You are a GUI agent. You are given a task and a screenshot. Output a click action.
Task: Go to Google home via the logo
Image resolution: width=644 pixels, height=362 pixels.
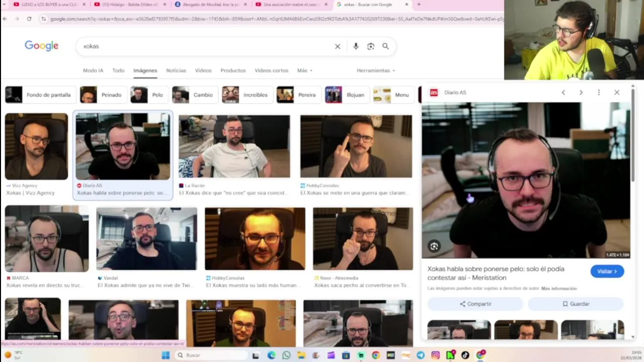coord(42,46)
